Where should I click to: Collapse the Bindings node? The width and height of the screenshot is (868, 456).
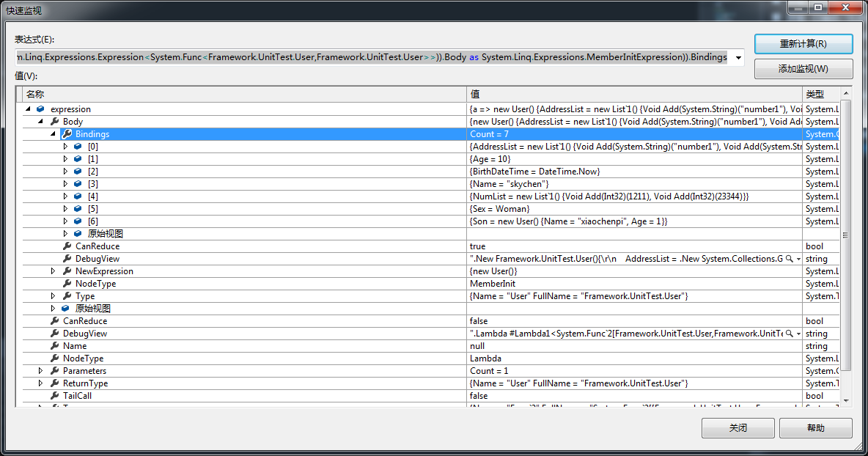click(54, 134)
